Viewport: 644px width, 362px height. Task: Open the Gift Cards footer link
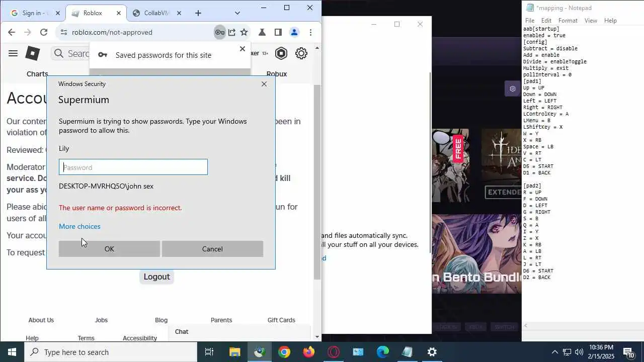281,320
